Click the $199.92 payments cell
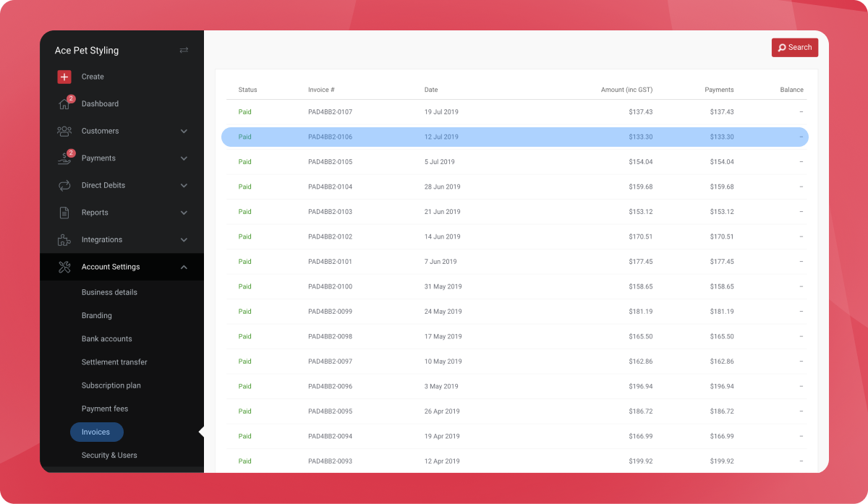868x504 pixels. point(722,461)
